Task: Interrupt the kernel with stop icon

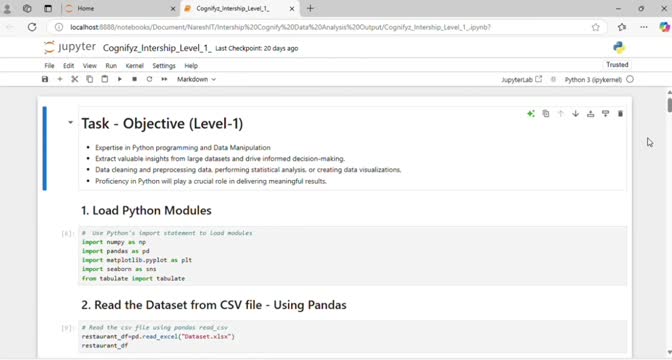Action: click(135, 79)
